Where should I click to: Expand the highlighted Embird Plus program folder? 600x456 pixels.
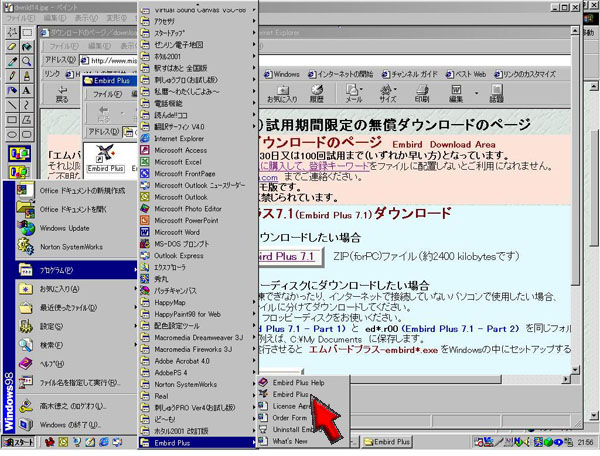(x=198, y=443)
